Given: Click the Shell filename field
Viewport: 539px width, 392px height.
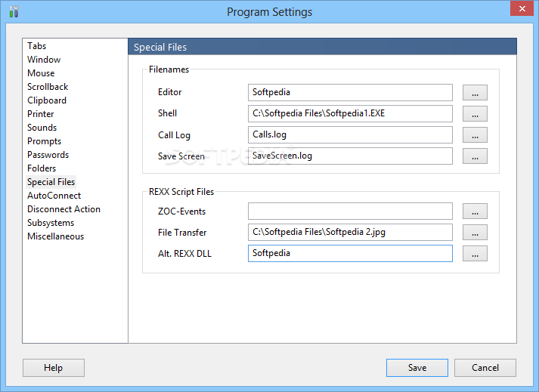Looking at the screenshot, I should tap(350, 113).
